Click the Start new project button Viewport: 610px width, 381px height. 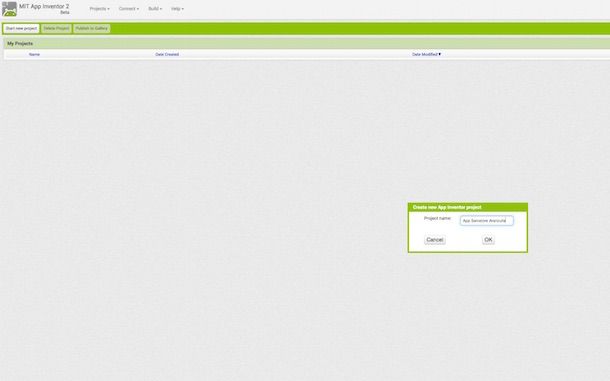pos(21,28)
